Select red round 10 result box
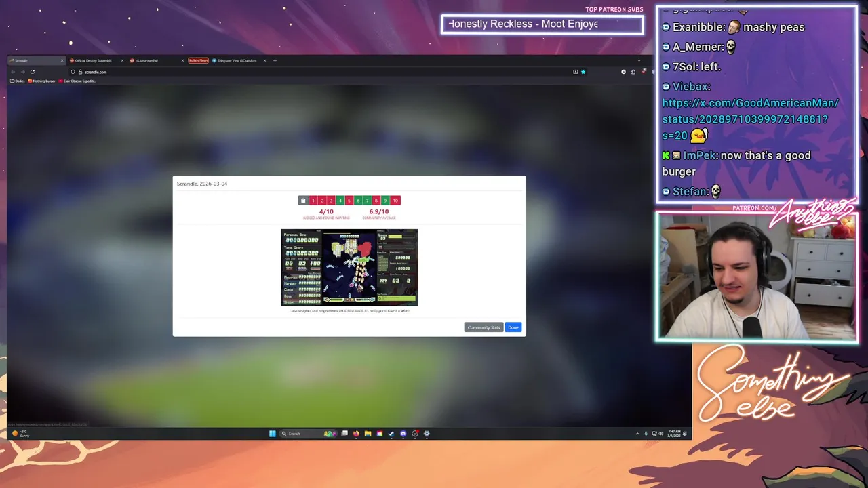This screenshot has width=868, height=488. pos(395,200)
